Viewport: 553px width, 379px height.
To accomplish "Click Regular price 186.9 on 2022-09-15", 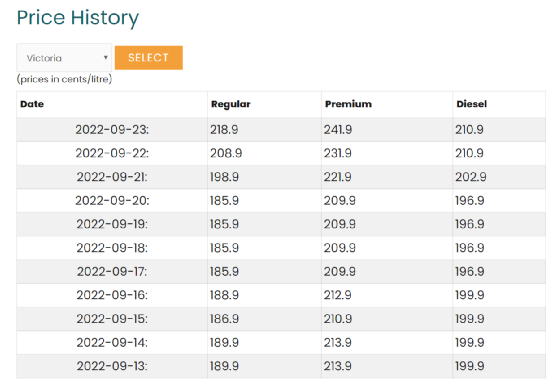I will coord(224,319).
